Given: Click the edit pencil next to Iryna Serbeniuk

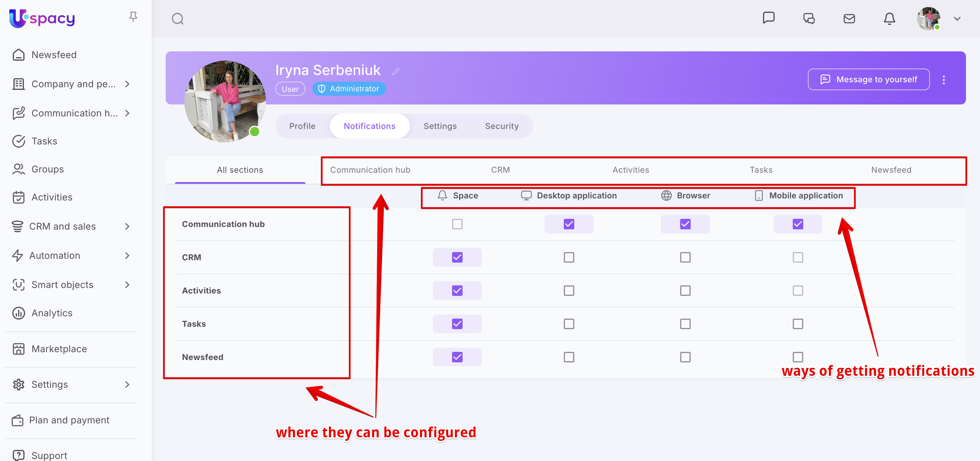Looking at the screenshot, I should (396, 71).
